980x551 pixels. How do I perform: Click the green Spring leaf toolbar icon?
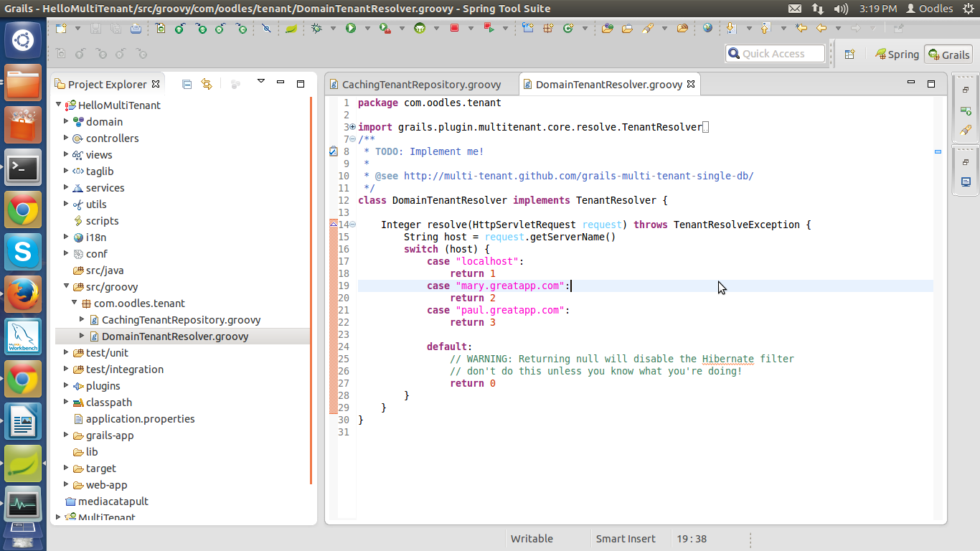[291, 29]
